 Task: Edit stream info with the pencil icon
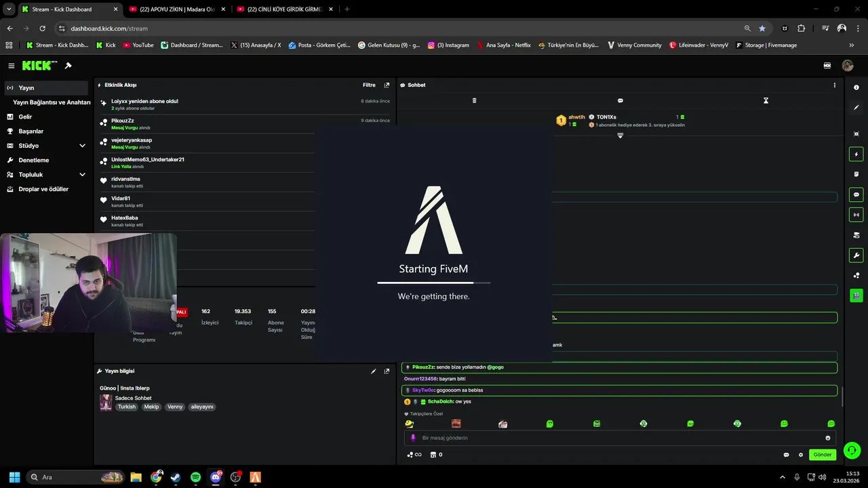coord(373,371)
